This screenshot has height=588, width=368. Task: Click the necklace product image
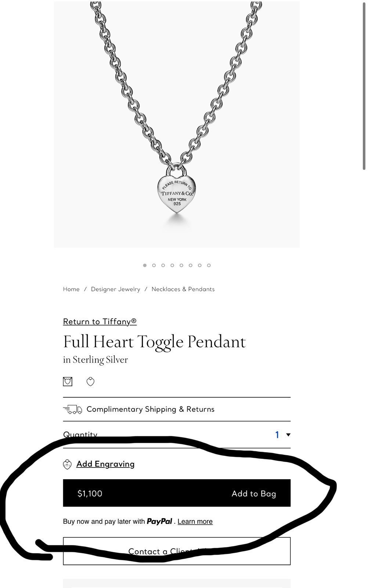click(177, 124)
